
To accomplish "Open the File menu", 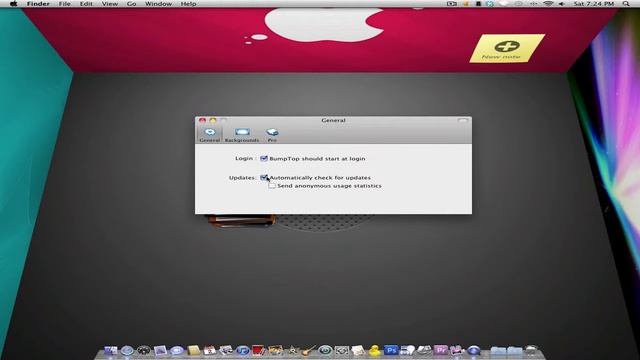I will [64, 4].
